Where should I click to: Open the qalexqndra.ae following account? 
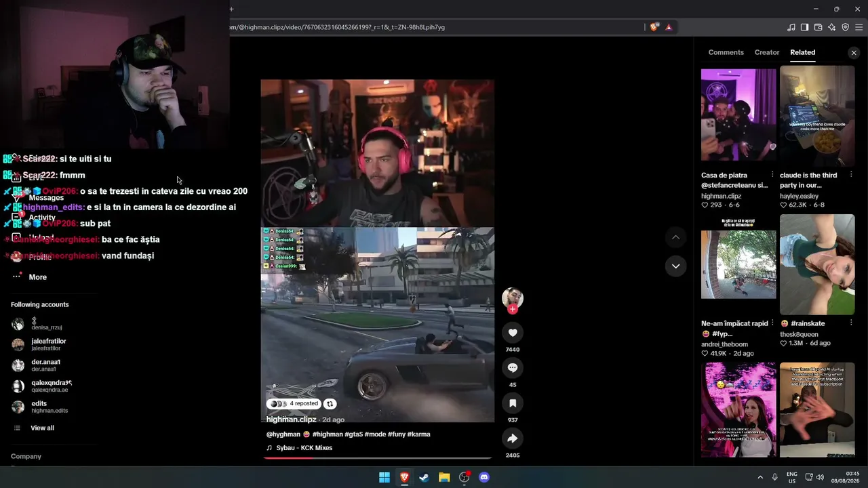click(x=42, y=386)
